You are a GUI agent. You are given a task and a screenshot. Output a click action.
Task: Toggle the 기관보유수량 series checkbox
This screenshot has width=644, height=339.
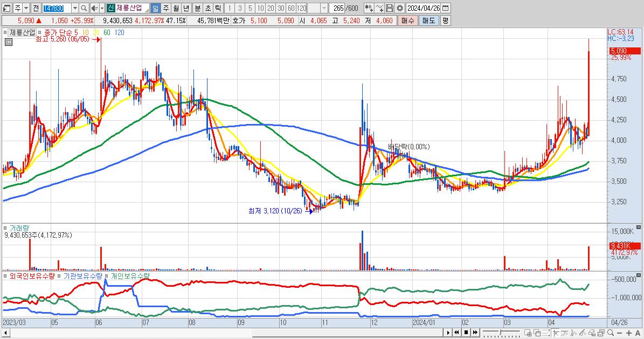tap(59, 276)
